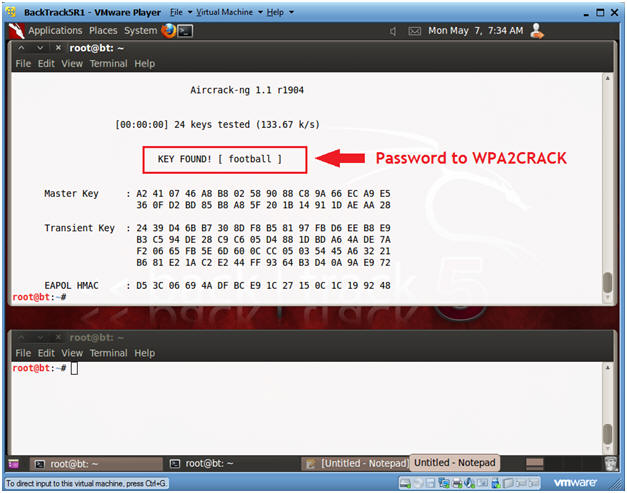Close the aircrack terminal with its x button

pos(58,48)
